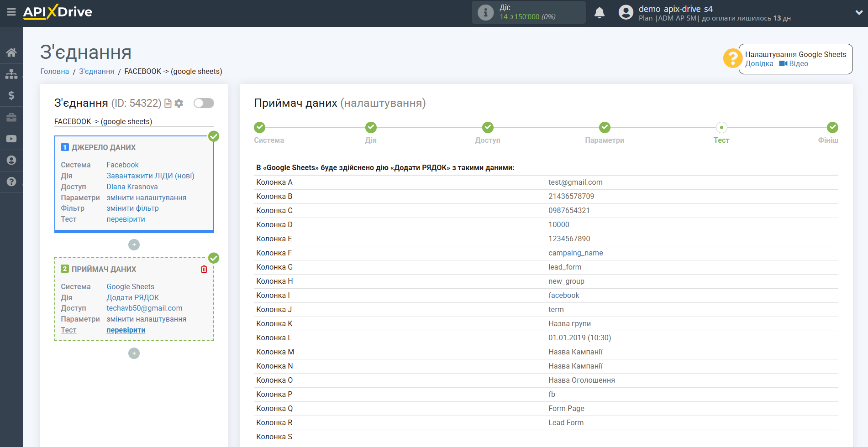
Task: Click Завантажити ЛІДИ (нові) link
Action: click(x=150, y=176)
